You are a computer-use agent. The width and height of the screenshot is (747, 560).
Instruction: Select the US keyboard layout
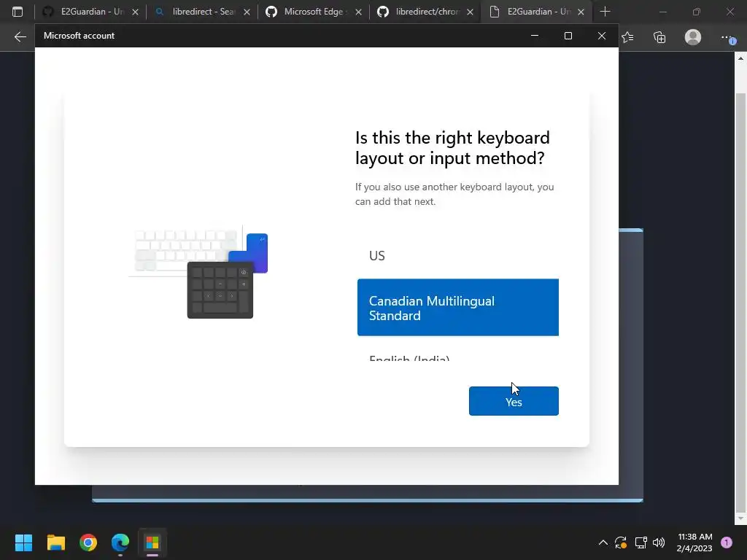[458, 256]
